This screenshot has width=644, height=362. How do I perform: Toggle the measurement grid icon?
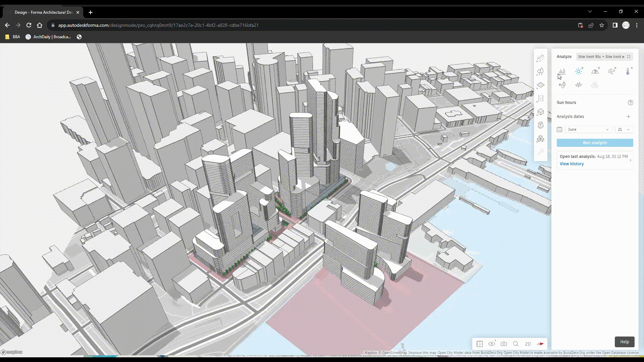coord(480,344)
